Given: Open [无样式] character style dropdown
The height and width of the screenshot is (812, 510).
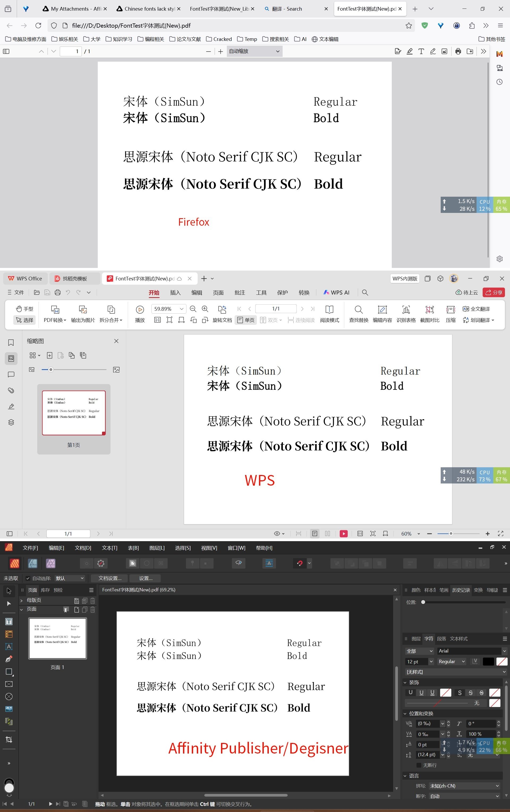Looking at the screenshot, I should 456,672.
